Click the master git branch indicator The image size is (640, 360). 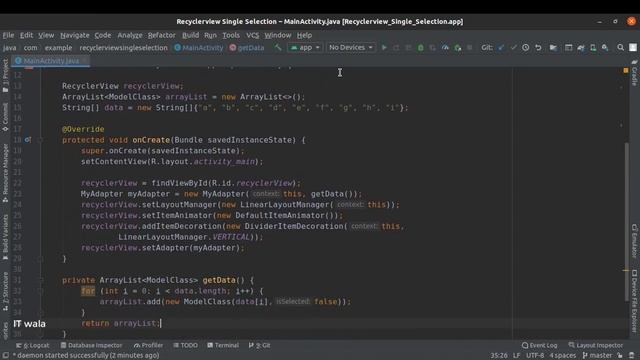point(597,356)
